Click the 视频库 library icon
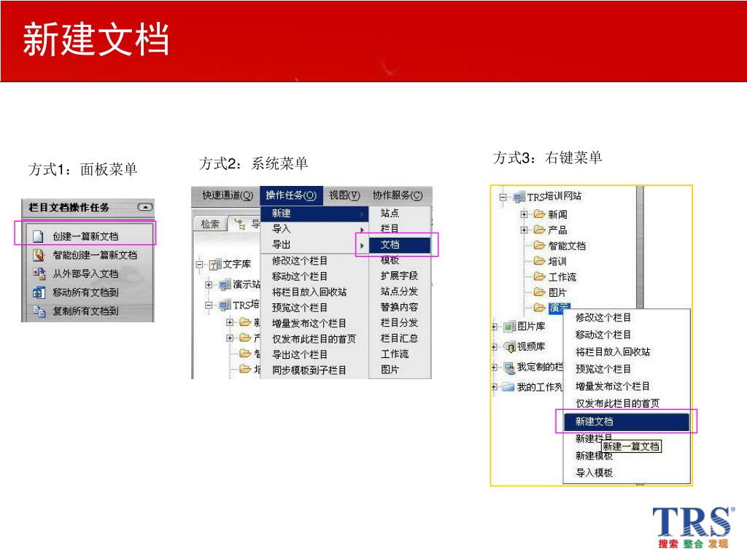This screenshot has height=560, width=747. pyautogui.click(x=510, y=346)
